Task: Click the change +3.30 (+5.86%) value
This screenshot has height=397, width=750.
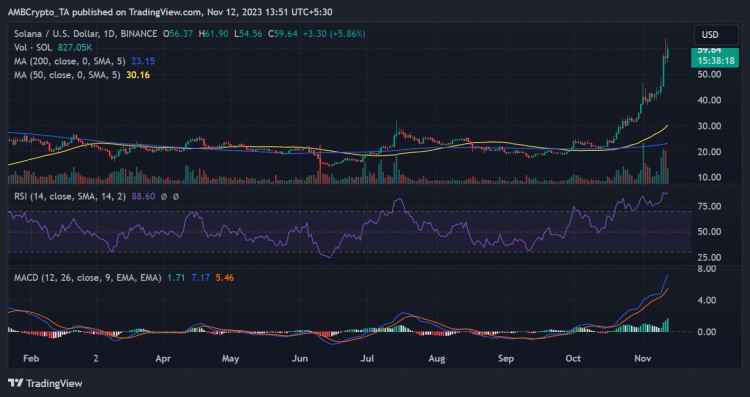Action: pos(334,34)
